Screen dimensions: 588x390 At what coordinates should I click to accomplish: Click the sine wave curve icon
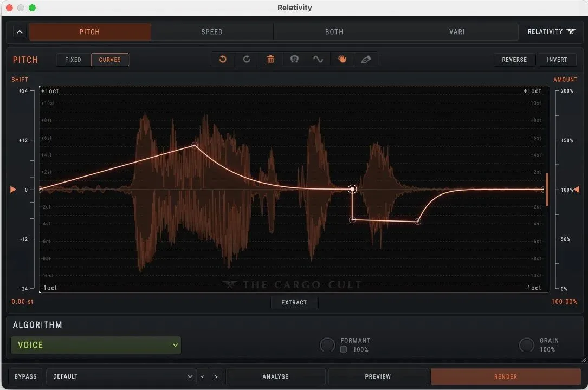318,59
